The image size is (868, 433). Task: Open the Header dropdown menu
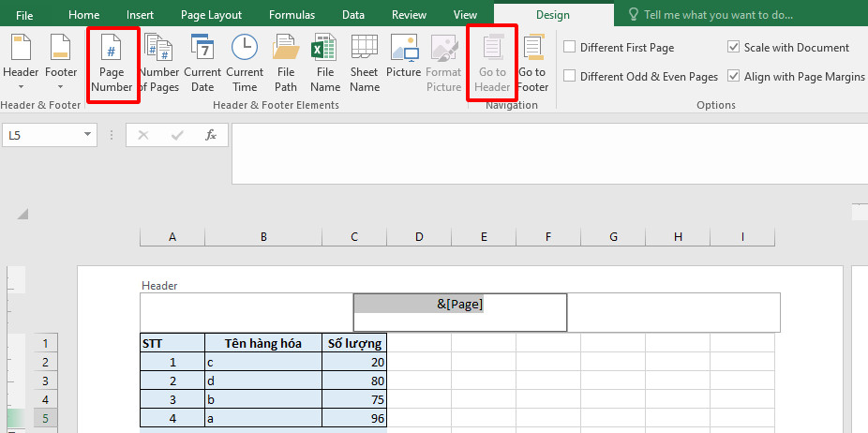click(x=21, y=63)
